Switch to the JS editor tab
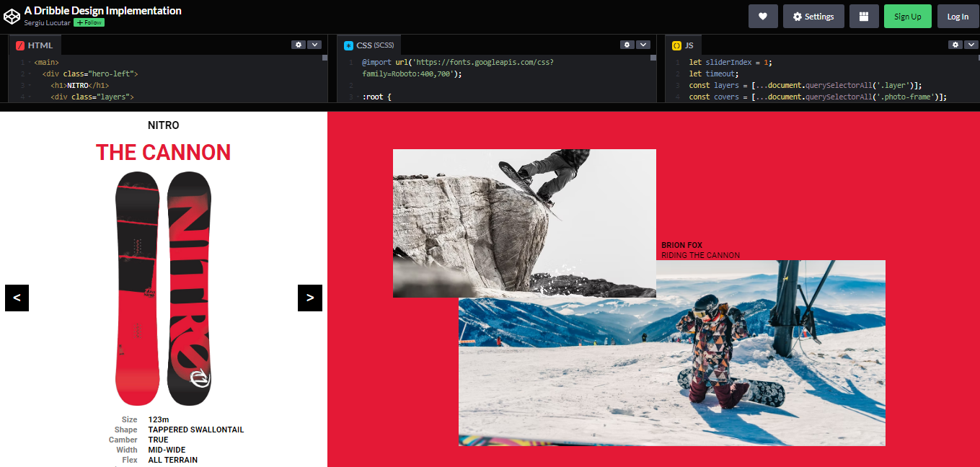Viewport: 980px width, 467px height. coord(682,44)
